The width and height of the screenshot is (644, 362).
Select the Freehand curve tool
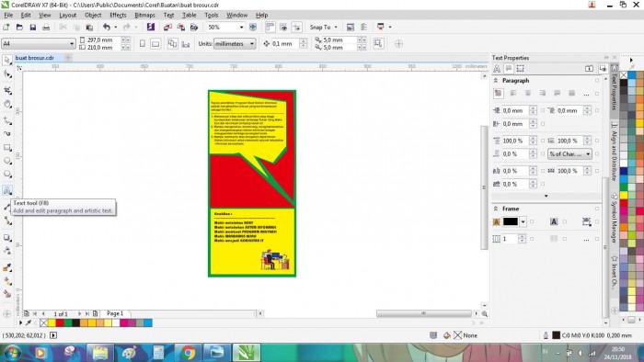click(x=7, y=120)
